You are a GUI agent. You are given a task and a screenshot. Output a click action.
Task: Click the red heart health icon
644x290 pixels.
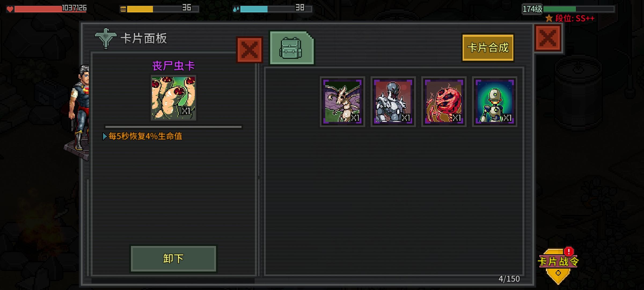tap(10, 9)
